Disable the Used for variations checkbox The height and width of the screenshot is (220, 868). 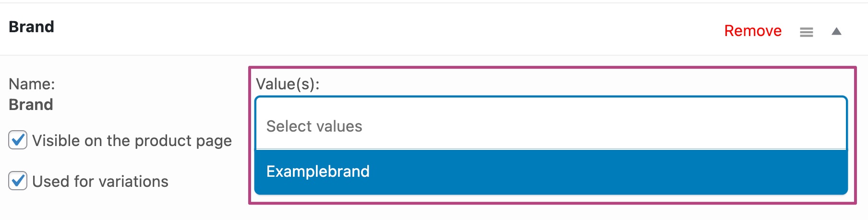pos(18,181)
